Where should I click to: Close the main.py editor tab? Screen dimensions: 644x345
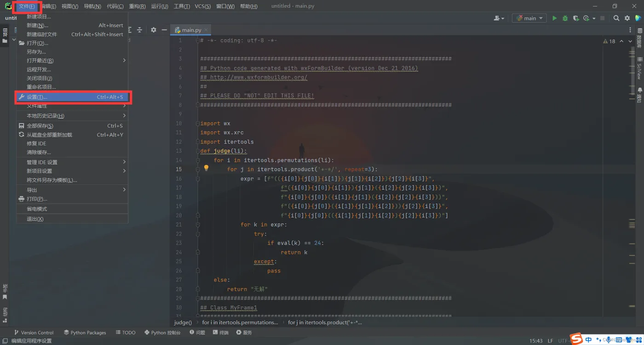[x=206, y=30]
